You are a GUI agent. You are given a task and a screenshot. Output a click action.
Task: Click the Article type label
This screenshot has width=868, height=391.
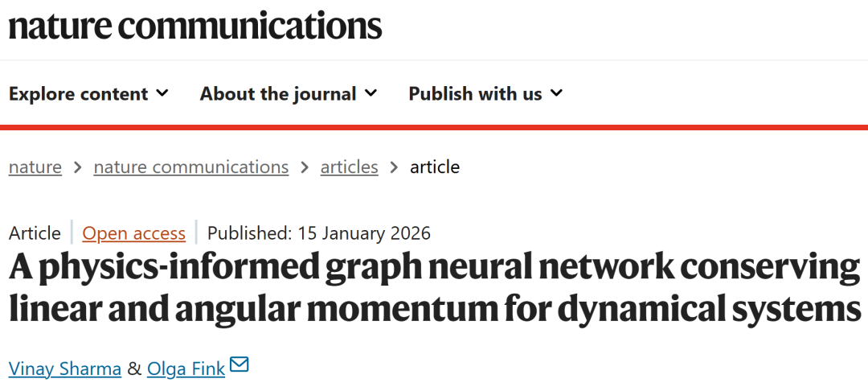click(35, 233)
